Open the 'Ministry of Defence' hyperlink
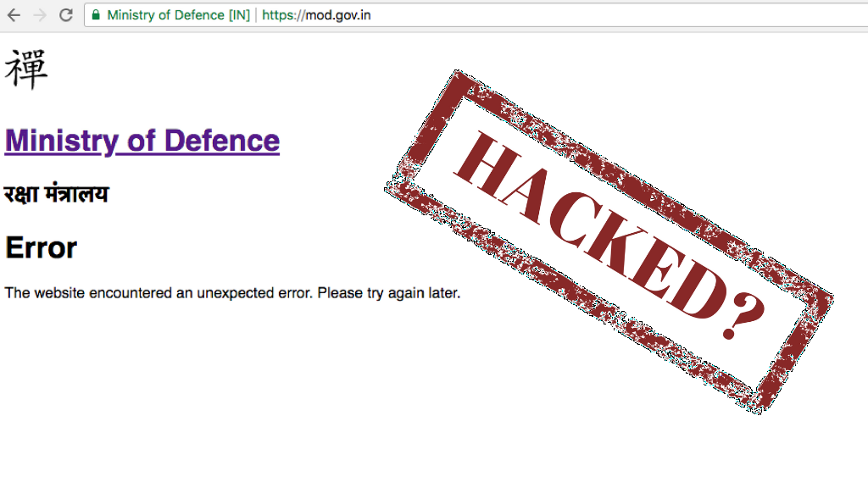This screenshot has height=488, width=868. (142, 141)
